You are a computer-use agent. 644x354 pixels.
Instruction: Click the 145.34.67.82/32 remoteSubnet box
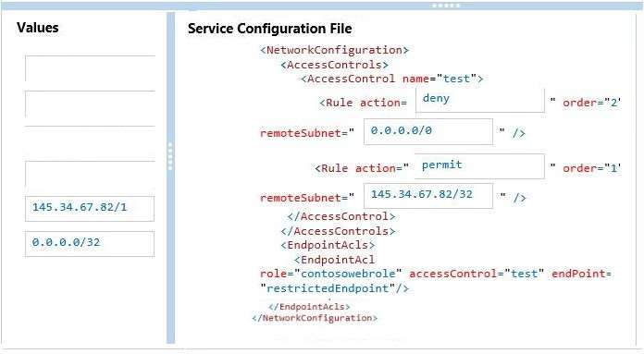(x=428, y=196)
